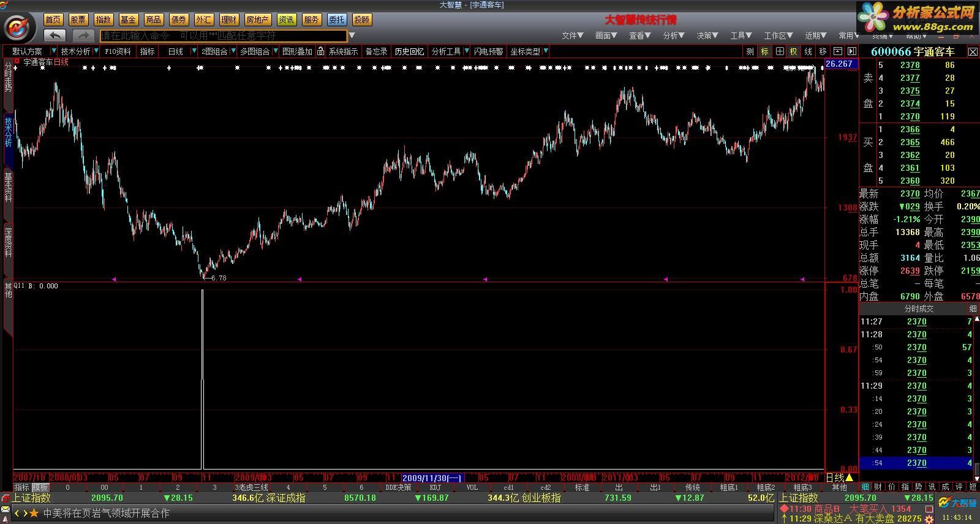
Task: Click the 价 price tab icon
Action: pyautogui.click(x=892, y=487)
